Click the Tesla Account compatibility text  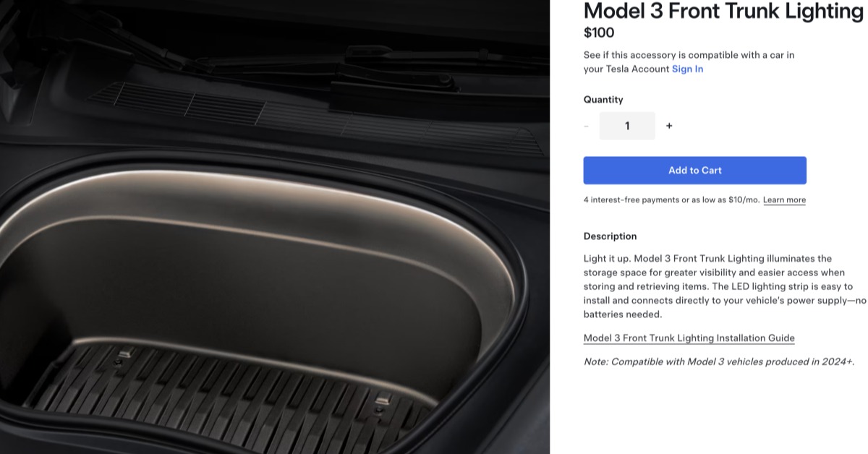tap(689, 62)
